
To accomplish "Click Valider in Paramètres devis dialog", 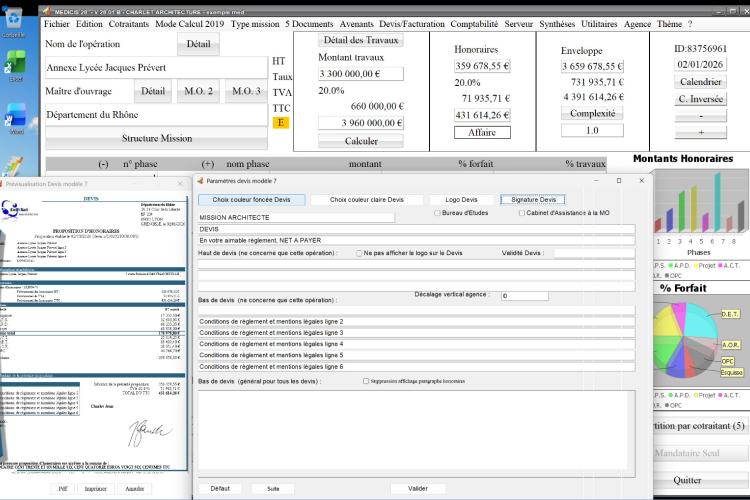I will coord(418,489).
